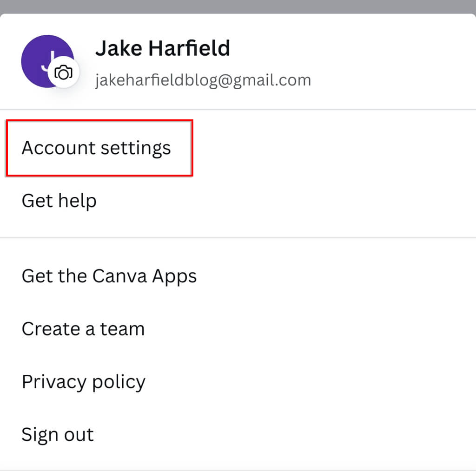476x471 pixels.
Task: Sign out of the account
Action: (x=58, y=435)
